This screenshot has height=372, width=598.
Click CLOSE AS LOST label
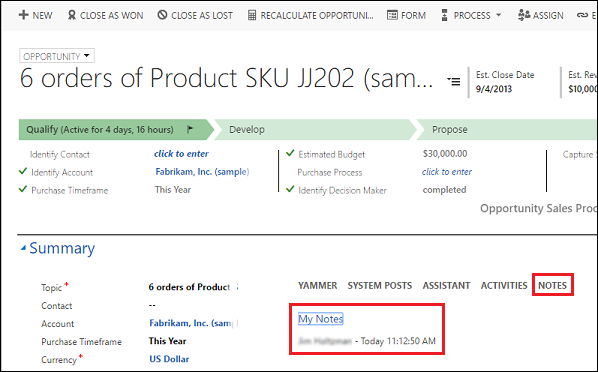(202, 15)
